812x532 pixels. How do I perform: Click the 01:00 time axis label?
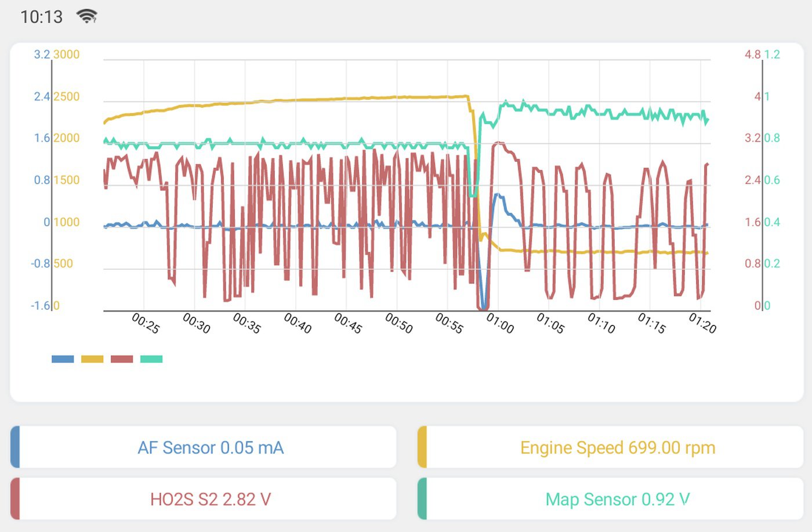click(x=500, y=323)
